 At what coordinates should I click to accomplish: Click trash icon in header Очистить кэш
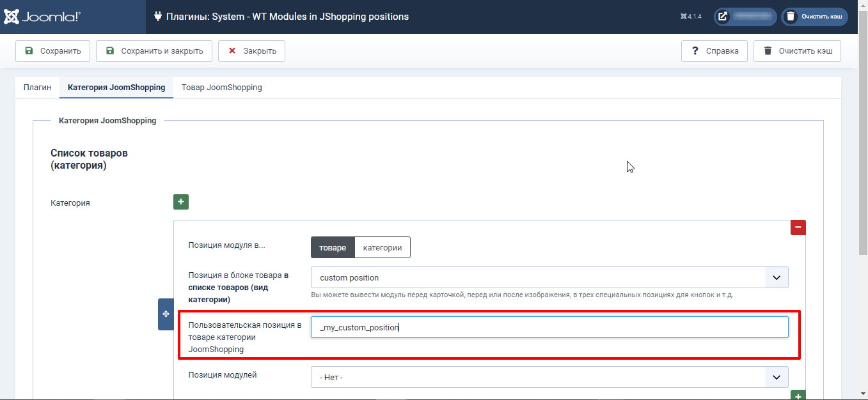click(x=791, y=17)
